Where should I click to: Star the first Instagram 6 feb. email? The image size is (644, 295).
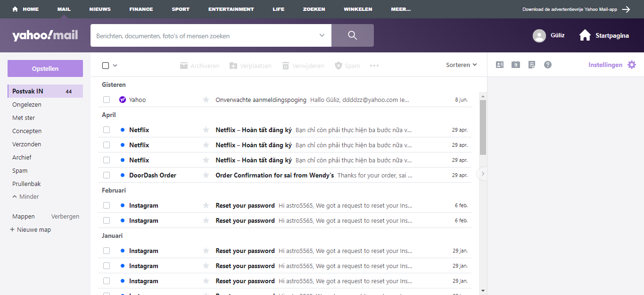(206, 205)
